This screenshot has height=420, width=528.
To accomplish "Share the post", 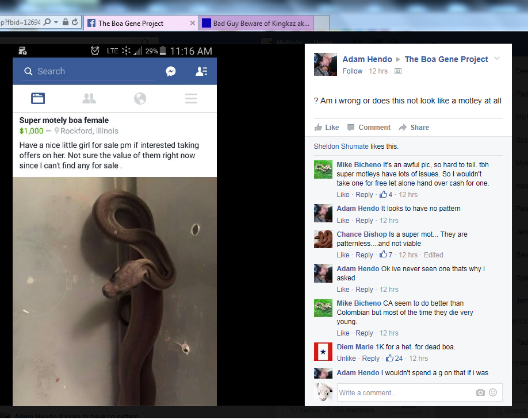I will 414,128.
